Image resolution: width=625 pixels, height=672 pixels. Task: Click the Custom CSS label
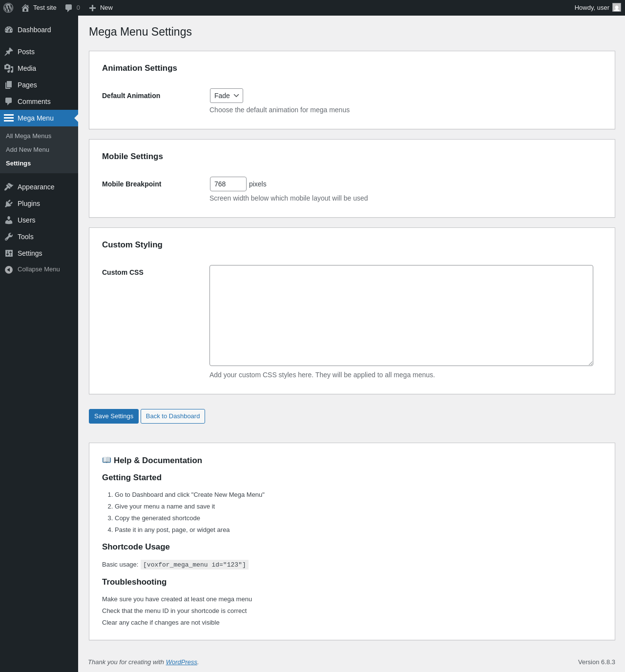click(123, 272)
